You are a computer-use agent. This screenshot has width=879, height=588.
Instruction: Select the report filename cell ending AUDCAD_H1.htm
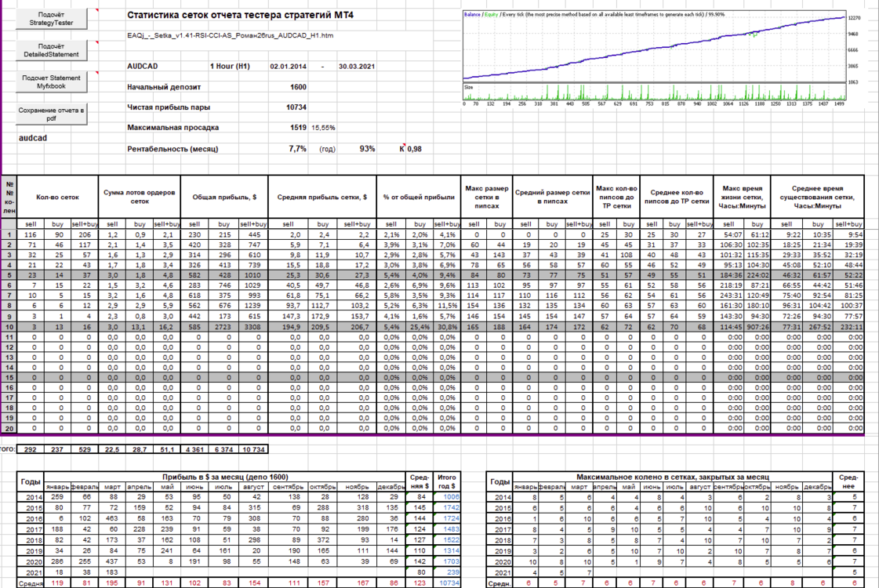point(230,35)
